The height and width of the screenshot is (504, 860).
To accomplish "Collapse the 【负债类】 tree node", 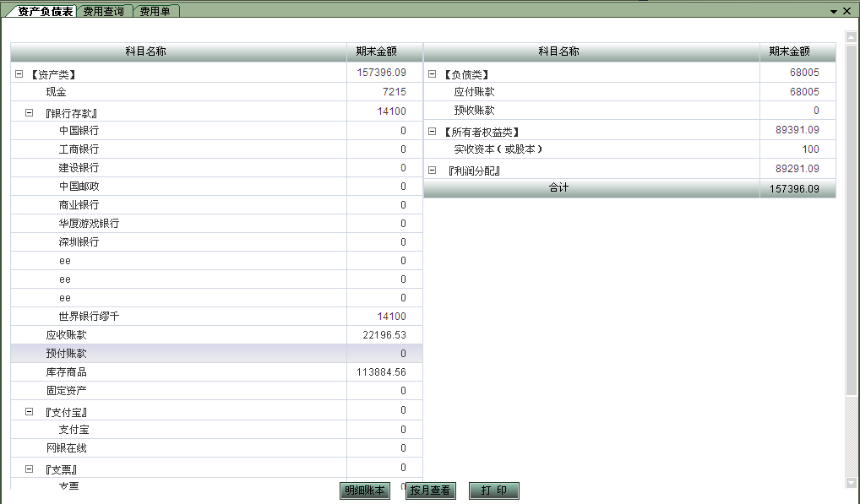I will click(432, 74).
